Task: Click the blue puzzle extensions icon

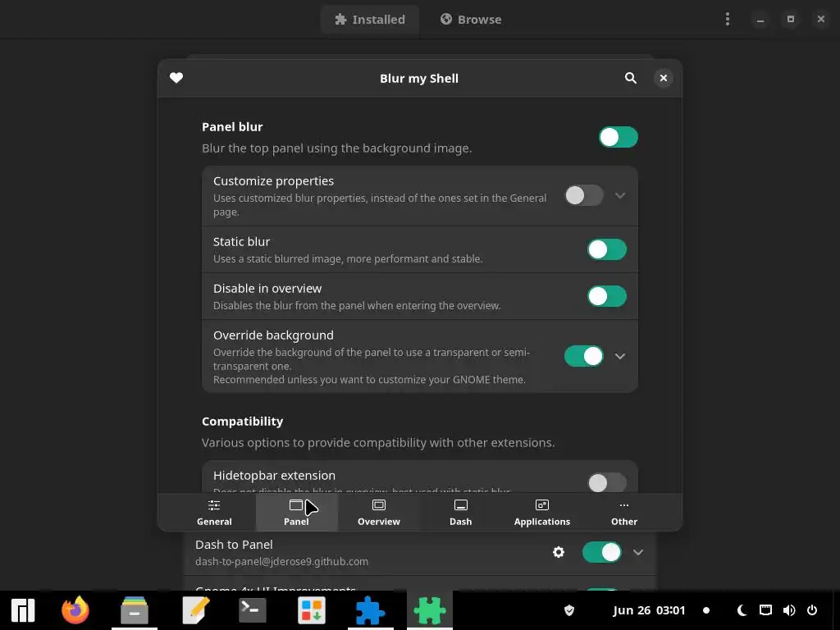Action: (370, 610)
